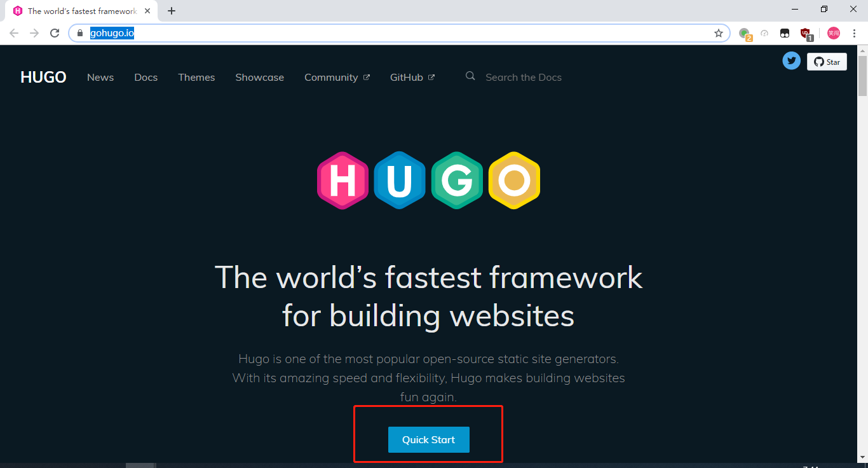Click the yellow O hexagon logo
This screenshot has width=868, height=468.
point(514,181)
